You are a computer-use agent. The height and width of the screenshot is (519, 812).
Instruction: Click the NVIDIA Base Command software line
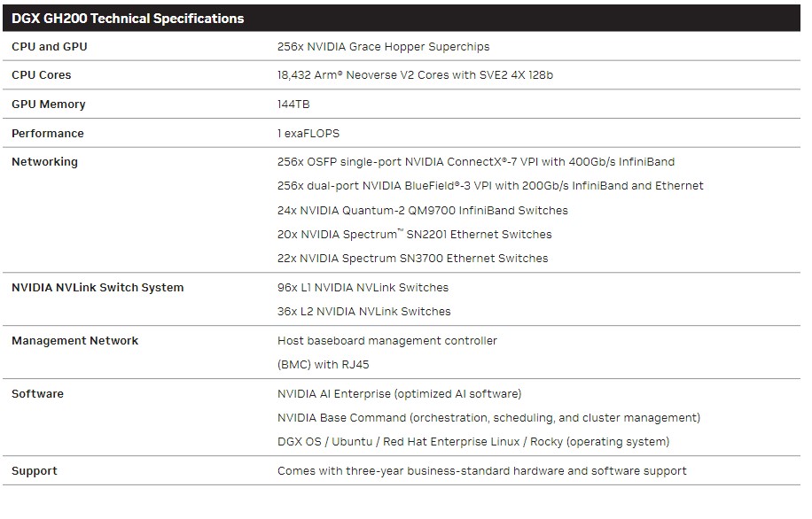click(488, 418)
